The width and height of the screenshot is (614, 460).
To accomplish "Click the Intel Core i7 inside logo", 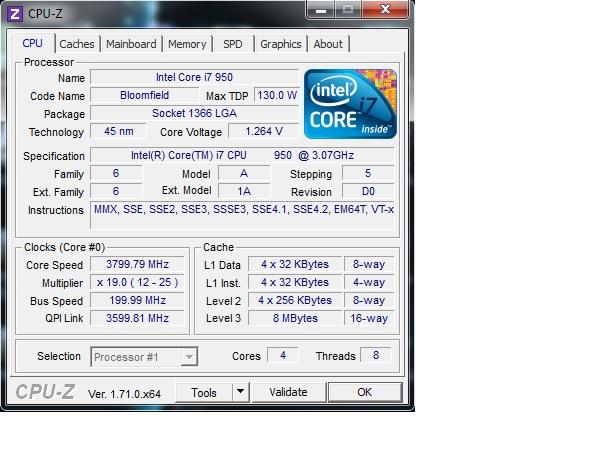I will coord(350,104).
